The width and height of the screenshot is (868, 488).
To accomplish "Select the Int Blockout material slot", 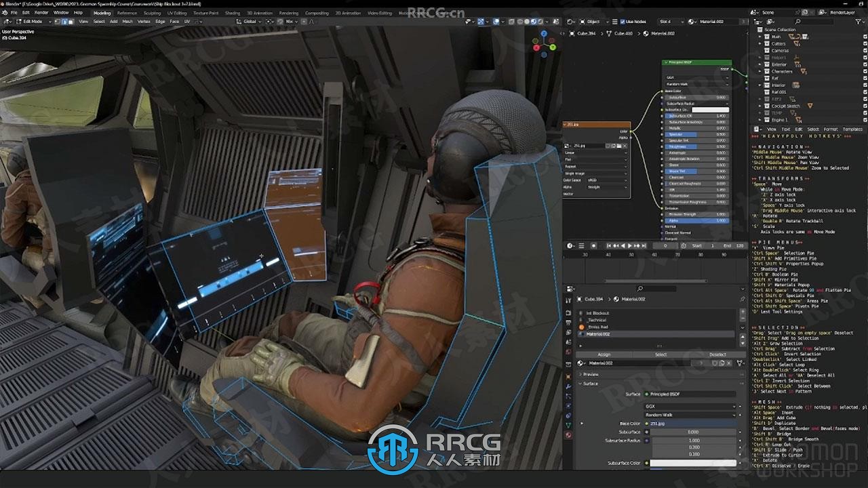I will point(656,313).
